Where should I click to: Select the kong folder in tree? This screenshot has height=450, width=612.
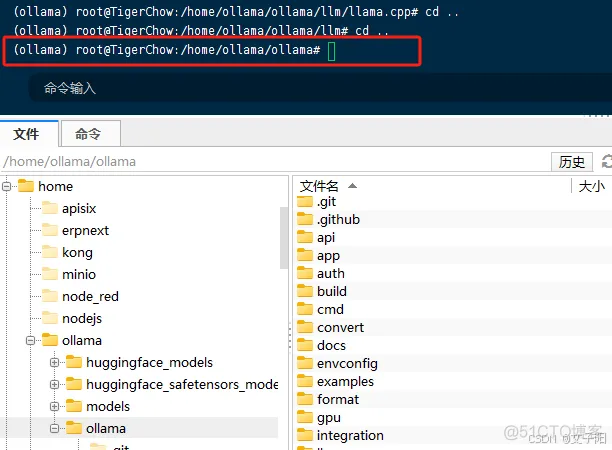click(77, 253)
